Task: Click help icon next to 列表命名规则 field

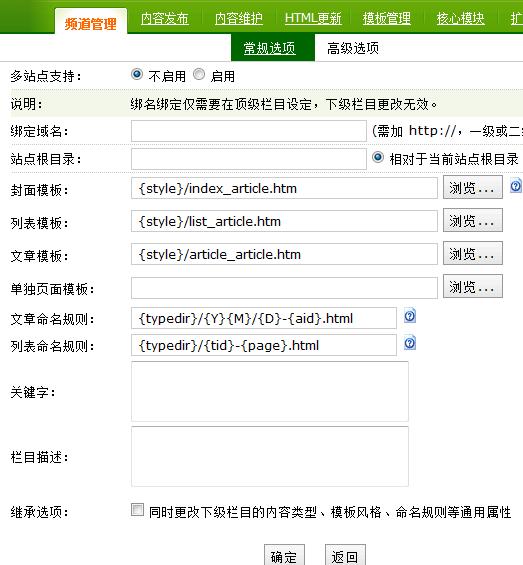Action: pyautogui.click(x=410, y=343)
